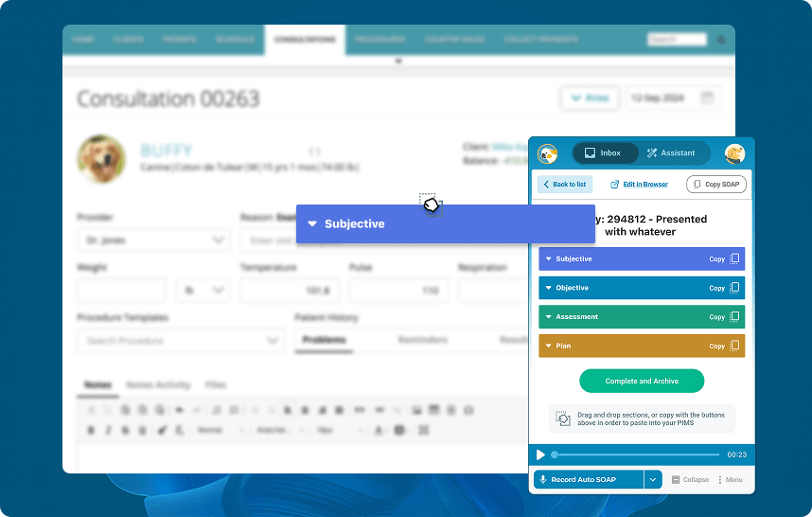The width and height of the screenshot is (812, 517).
Task: Copy the Subjective section to clipboard
Action: coord(737,258)
